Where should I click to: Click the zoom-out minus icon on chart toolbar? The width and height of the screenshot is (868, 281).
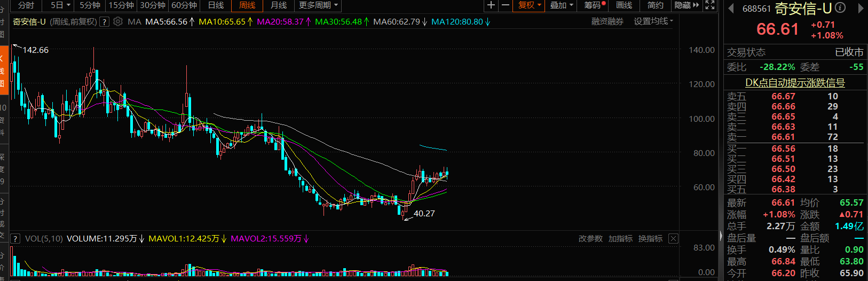(506, 5)
